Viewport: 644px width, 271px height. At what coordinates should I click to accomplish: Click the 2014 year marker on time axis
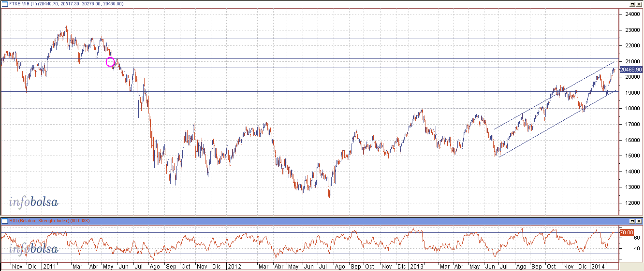coord(598,266)
